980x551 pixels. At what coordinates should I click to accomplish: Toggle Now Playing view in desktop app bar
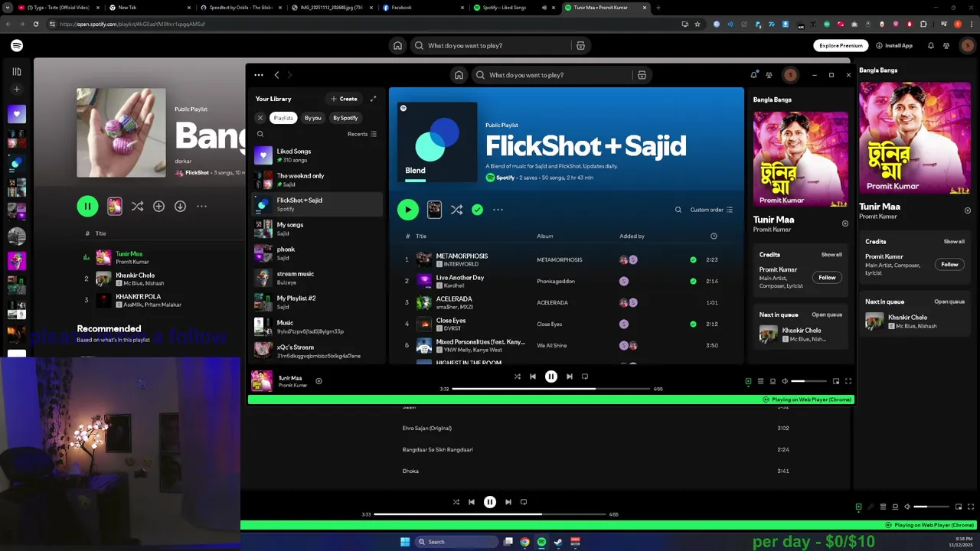[x=748, y=381]
